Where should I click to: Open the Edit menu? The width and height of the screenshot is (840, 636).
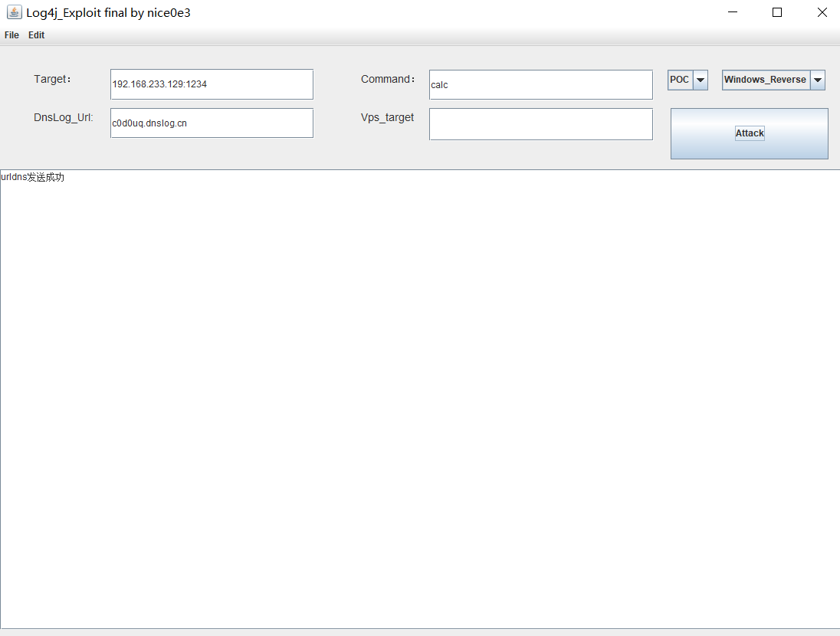click(x=37, y=34)
